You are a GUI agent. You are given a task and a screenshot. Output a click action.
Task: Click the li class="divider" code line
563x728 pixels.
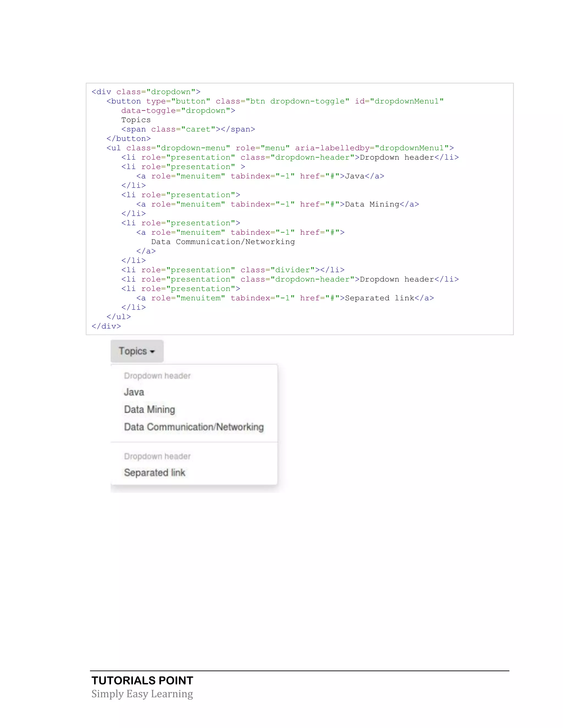click(233, 270)
